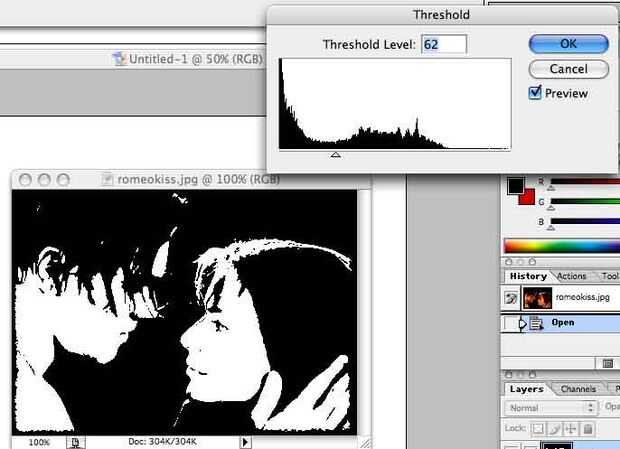Click the G green channel slider
The height and width of the screenshot is (449, 620).
pos(585,202)
